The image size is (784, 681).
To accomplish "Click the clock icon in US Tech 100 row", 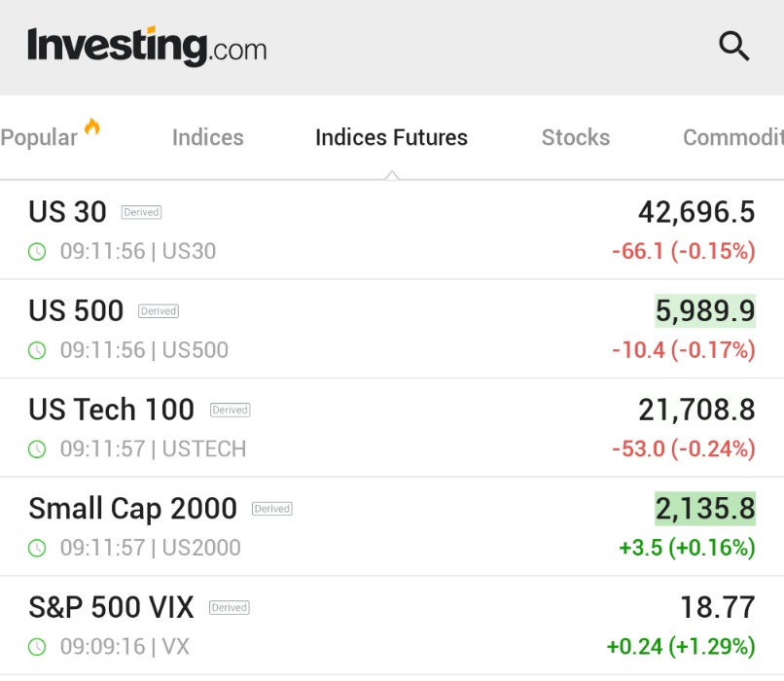I will [x=37, y=449].
